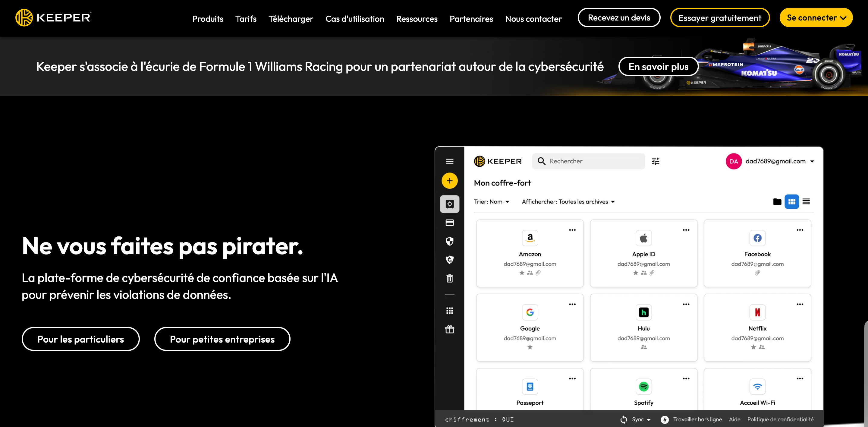
Task: Click the Amazon logo tile icon
Action: [530, 238]
